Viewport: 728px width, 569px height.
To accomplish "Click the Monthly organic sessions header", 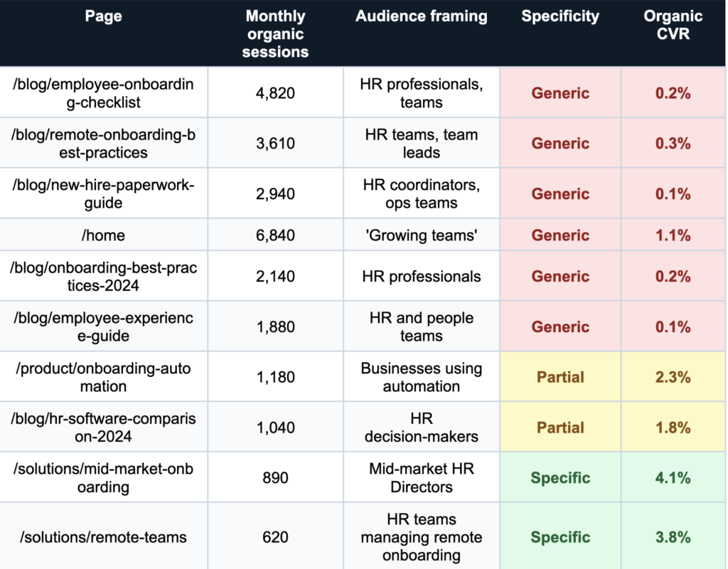I will tap(275, 33).
